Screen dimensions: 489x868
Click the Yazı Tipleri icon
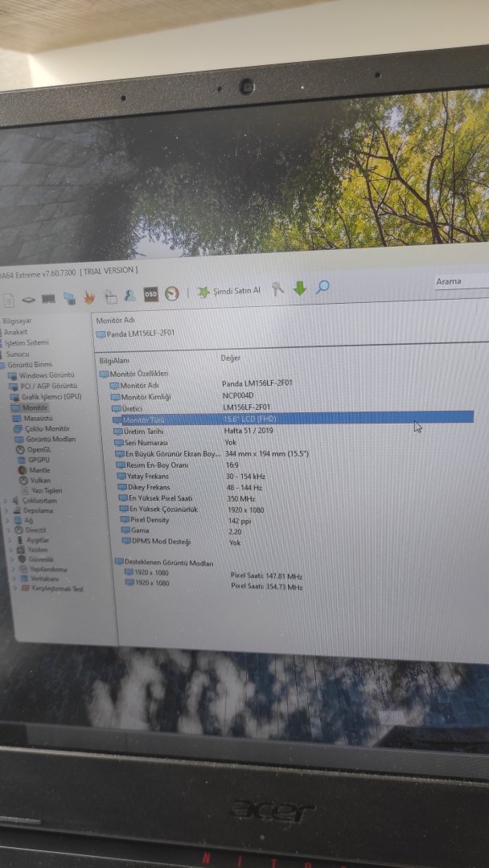pyautogui.click(x=25, y=490)
